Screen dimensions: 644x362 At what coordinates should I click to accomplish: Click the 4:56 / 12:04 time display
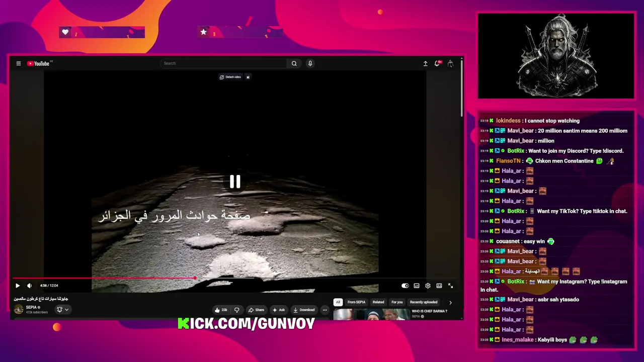point(50,286)
